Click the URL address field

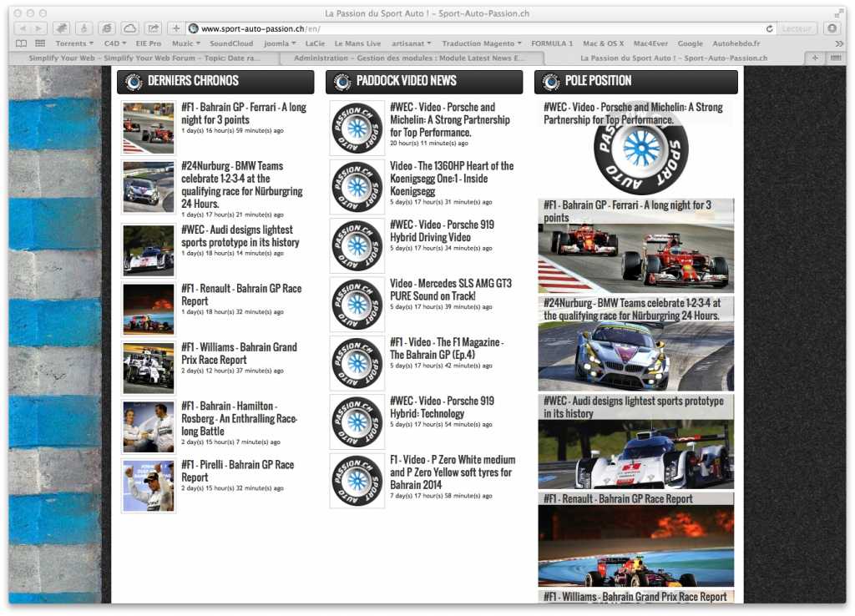point(476,28)
